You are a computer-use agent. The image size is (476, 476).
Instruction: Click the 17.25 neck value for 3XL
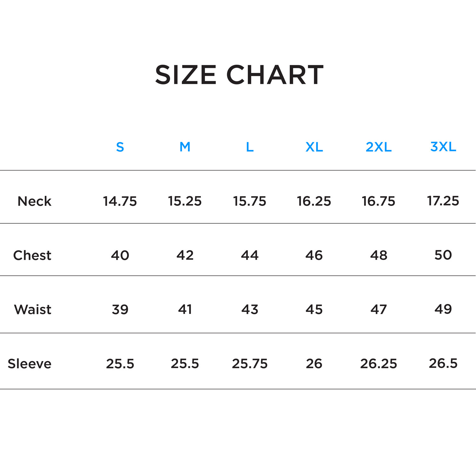point(443,201)
